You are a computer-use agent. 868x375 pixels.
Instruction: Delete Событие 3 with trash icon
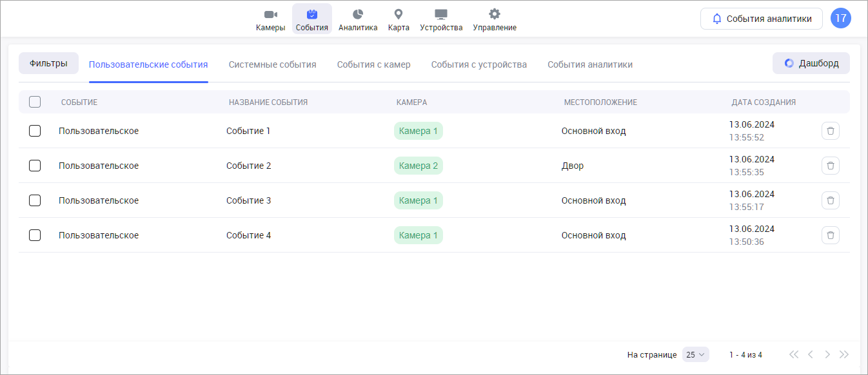coord(831,200)
